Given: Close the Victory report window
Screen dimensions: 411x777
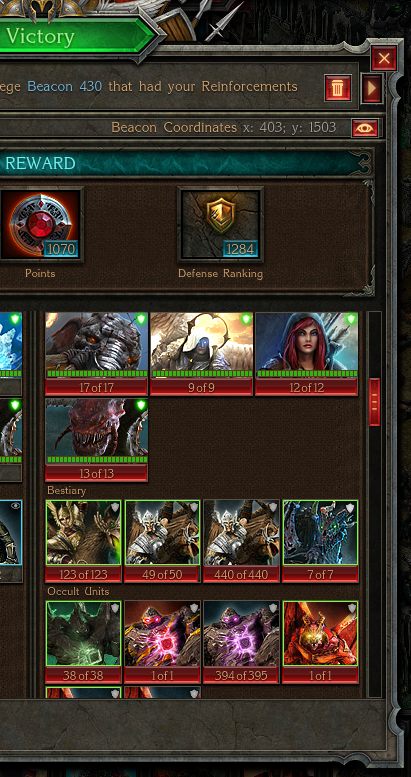Looking at the screenshot, I should pos(384,59).
